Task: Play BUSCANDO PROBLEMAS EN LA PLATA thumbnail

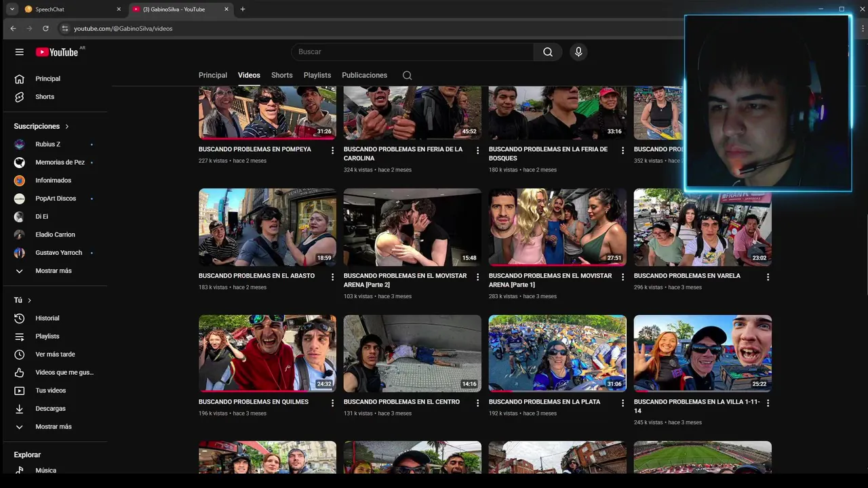Action: point(557,353)
